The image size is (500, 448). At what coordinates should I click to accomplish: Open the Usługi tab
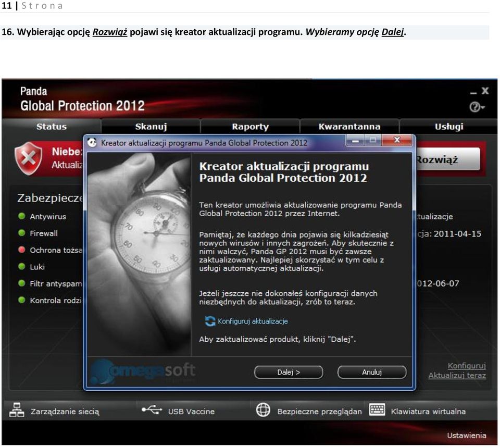(448, 127)
